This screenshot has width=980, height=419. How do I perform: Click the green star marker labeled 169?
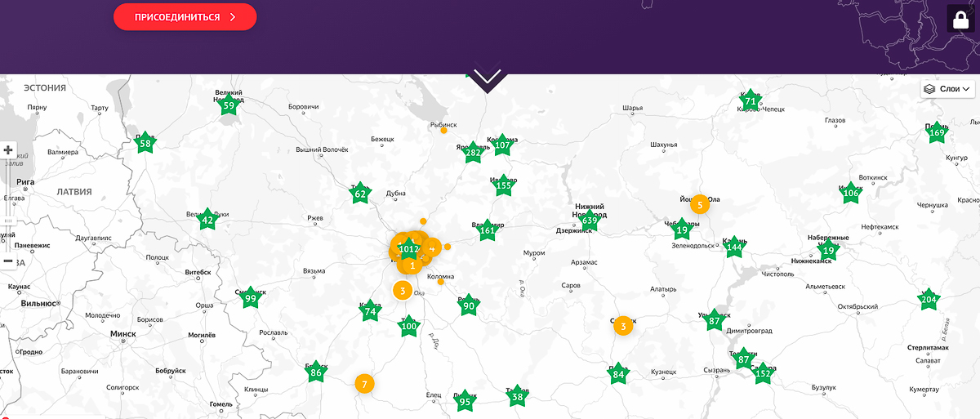[937, 133]
